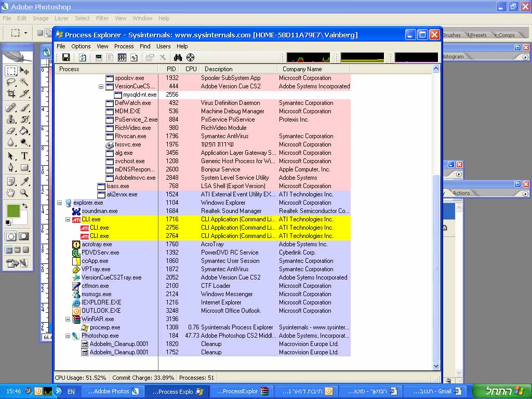Click the Refresh icon in Process Explorer toolbar
532x399 pixels.
83,57
